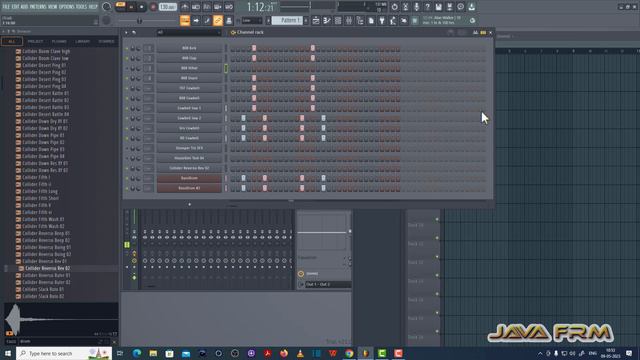Open the 'all' channel filter dropdown
Screen dimensions: 640x360
(x=189, y=32)
